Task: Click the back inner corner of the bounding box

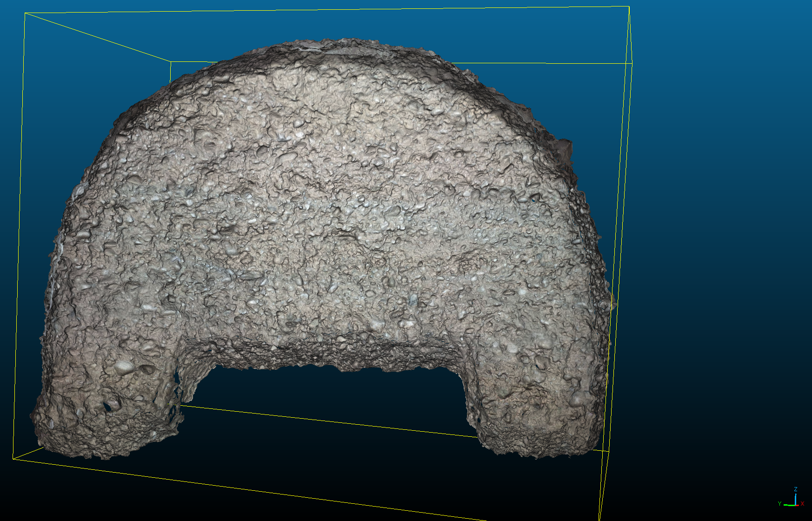Action: [171, 62]
